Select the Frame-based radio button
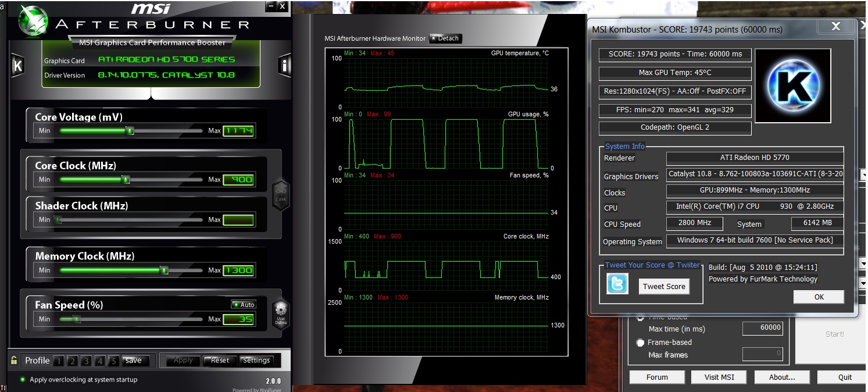The height and width of the screenshot is (392, 868). 641,343
